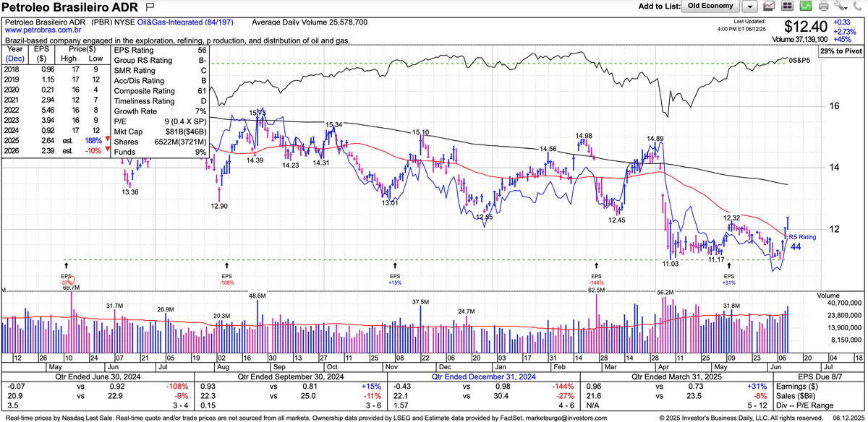The width and height of the screenshot is (868, 422).
Task: Click red triangle next to 2026 EPS estimate
Action: 106,150
